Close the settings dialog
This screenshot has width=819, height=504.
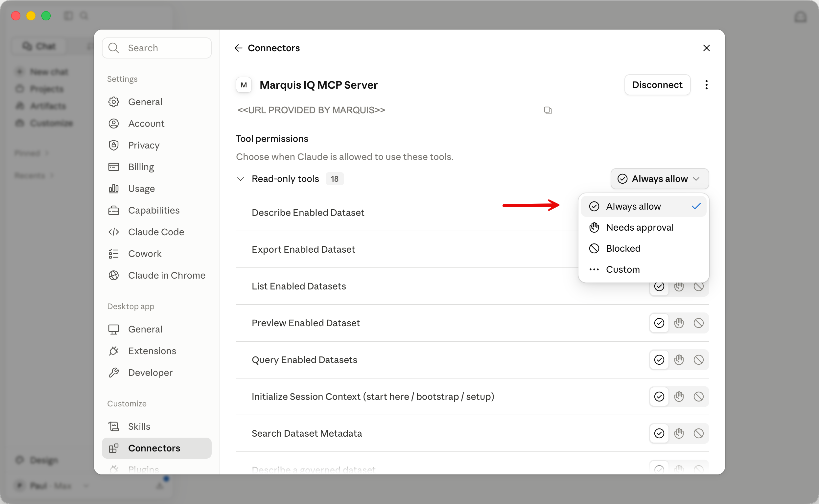[706, 48]
